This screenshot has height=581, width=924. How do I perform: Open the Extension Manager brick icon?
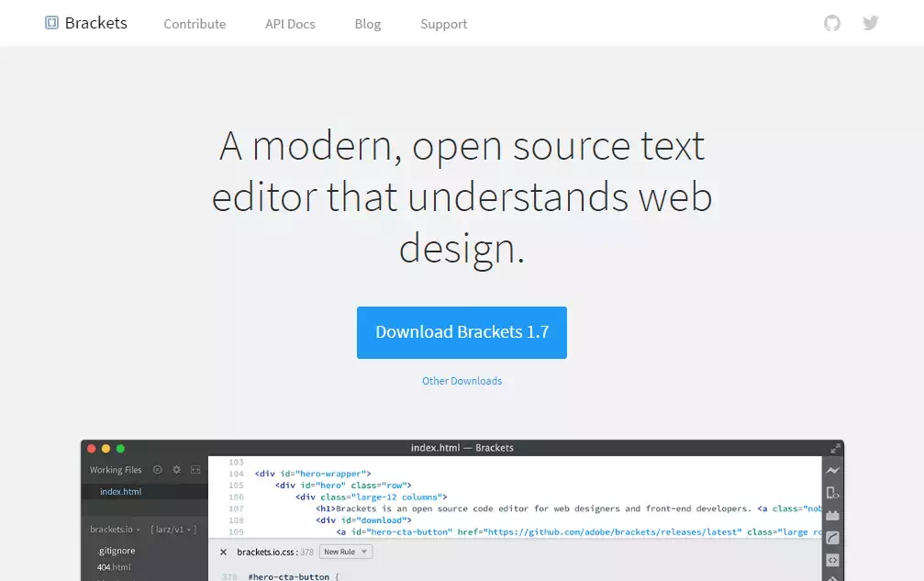[x=832, y=516]
